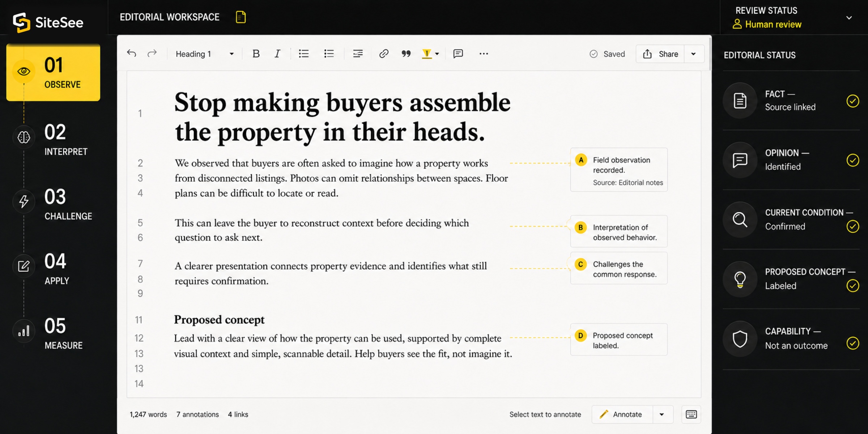
Task: Go to step 02 Interpret
Action: point(53,139)
